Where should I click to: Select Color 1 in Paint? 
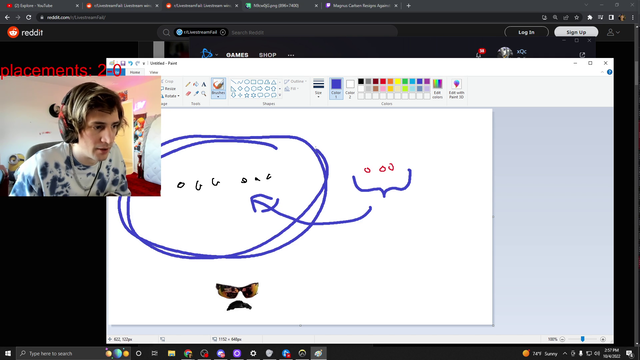[336, 89]
